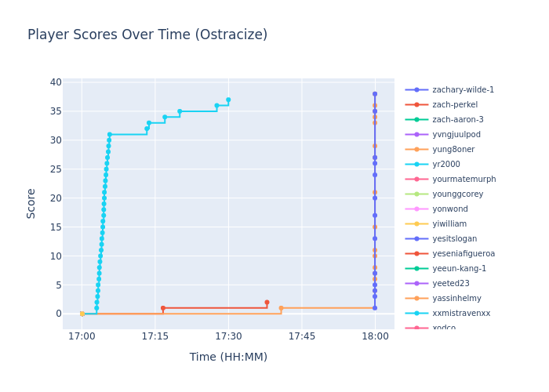The image size is (549, 392).
Task: Select the yeeun-kang-1 legend label
Action: tap(459, 269)
